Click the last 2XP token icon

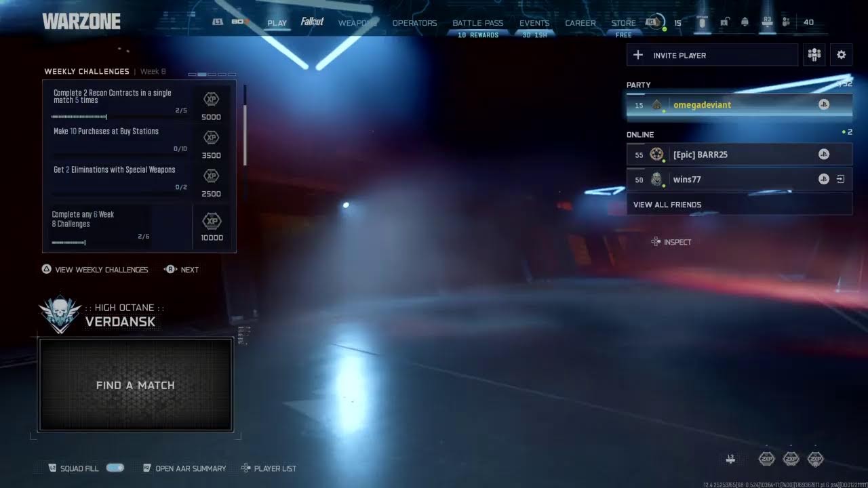coord(815,459)
